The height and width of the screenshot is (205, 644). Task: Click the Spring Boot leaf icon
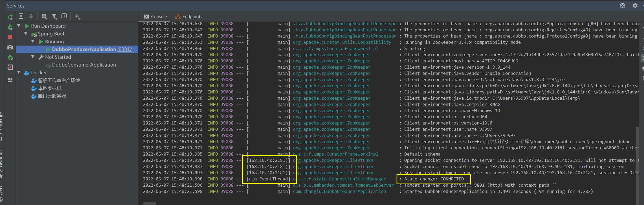pos(34,34)
